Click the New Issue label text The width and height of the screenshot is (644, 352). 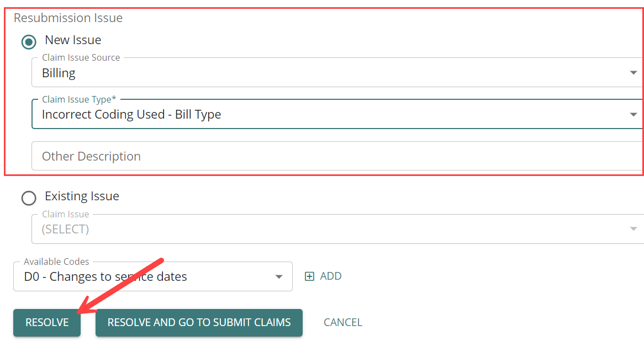[x=73, y=40]
